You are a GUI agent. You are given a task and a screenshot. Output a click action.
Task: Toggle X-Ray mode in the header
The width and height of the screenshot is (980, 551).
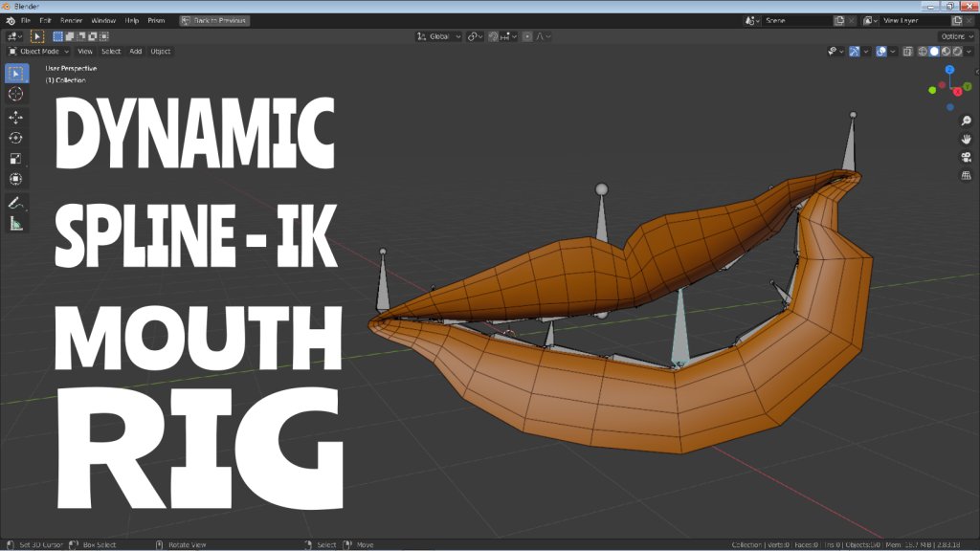tap(906, 52)
